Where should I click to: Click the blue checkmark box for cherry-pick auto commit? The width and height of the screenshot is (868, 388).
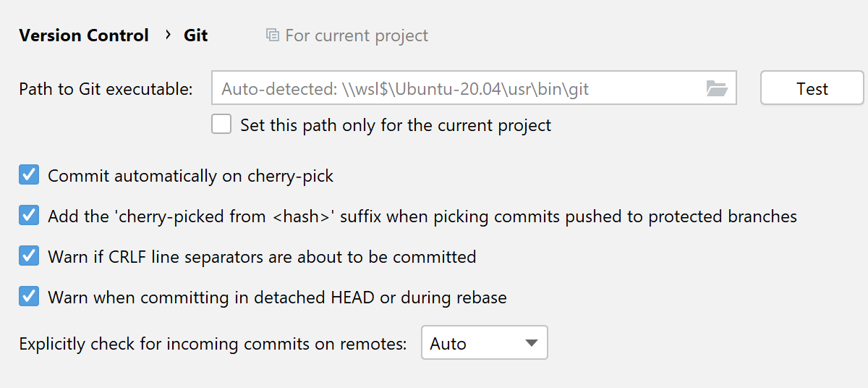point(29,175)
